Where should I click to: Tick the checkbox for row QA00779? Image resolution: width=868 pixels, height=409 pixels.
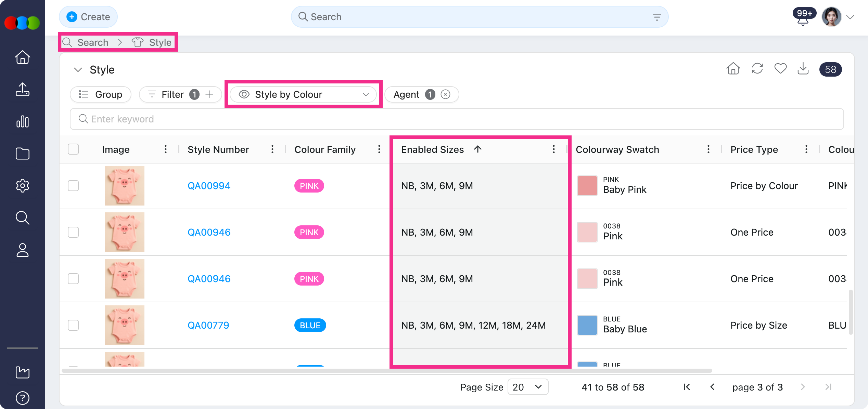point(73,325)
